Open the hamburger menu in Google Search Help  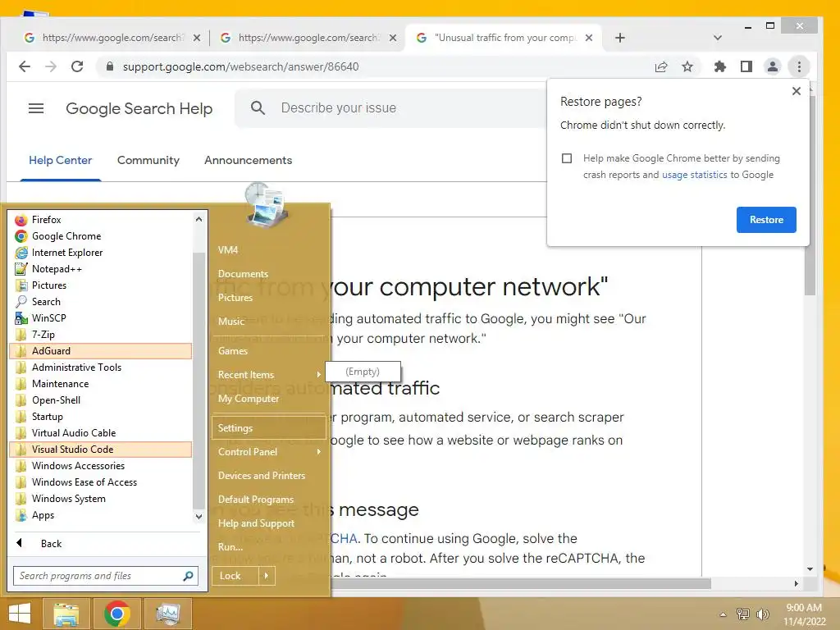36,108
